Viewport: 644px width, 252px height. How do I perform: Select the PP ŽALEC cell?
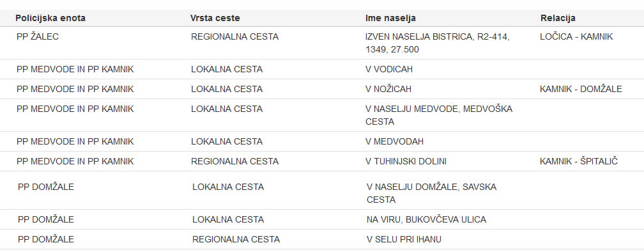(x=38, y=36)
